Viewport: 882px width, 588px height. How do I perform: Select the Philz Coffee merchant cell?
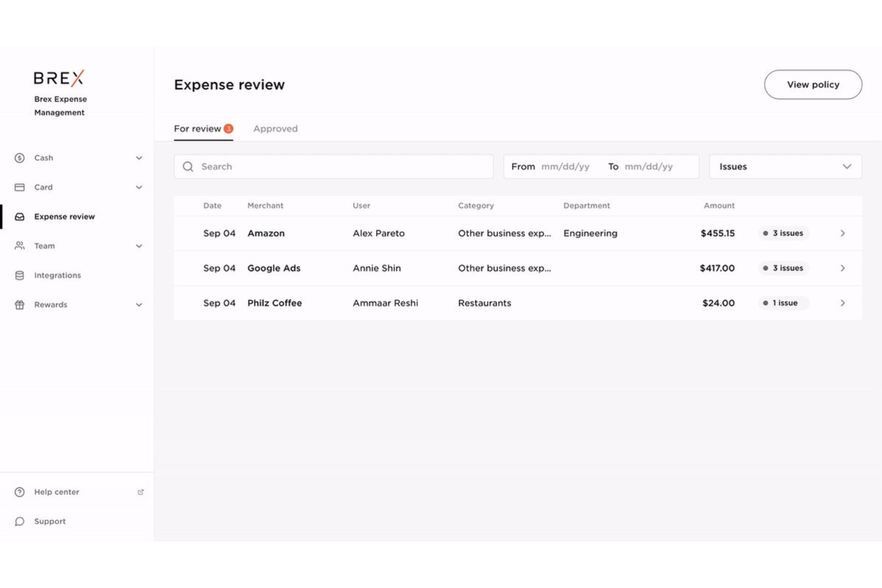(x=275, y=303)
